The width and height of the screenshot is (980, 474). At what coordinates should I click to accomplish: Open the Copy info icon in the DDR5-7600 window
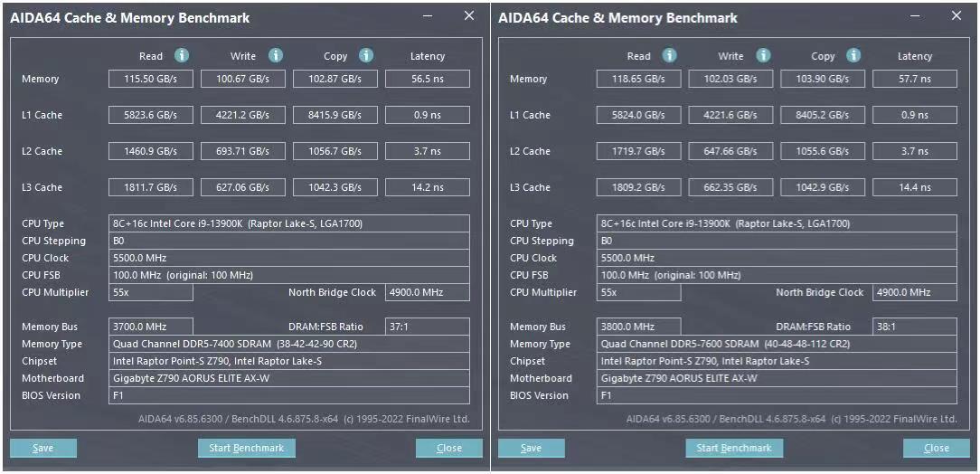(x=853, y=55)
